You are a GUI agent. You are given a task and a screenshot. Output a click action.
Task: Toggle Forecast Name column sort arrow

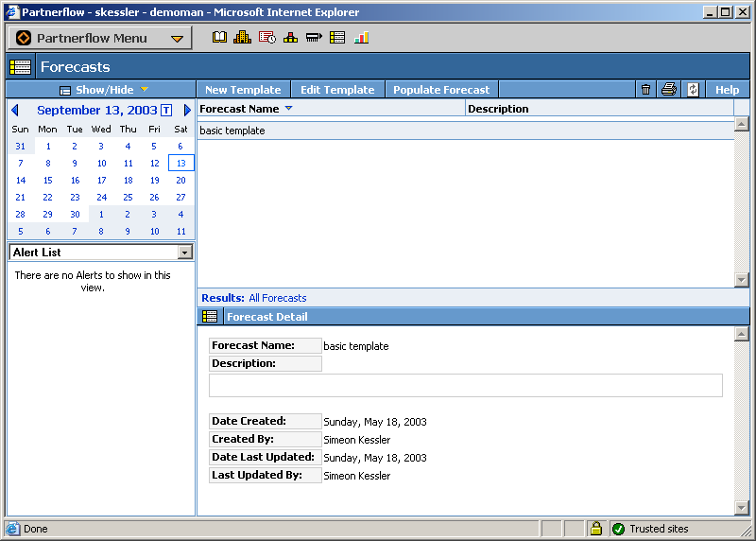coord(288,108)
